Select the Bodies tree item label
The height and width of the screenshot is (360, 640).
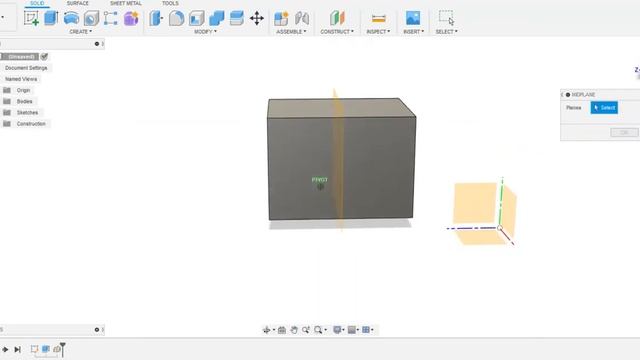click(x=24, y=101)
